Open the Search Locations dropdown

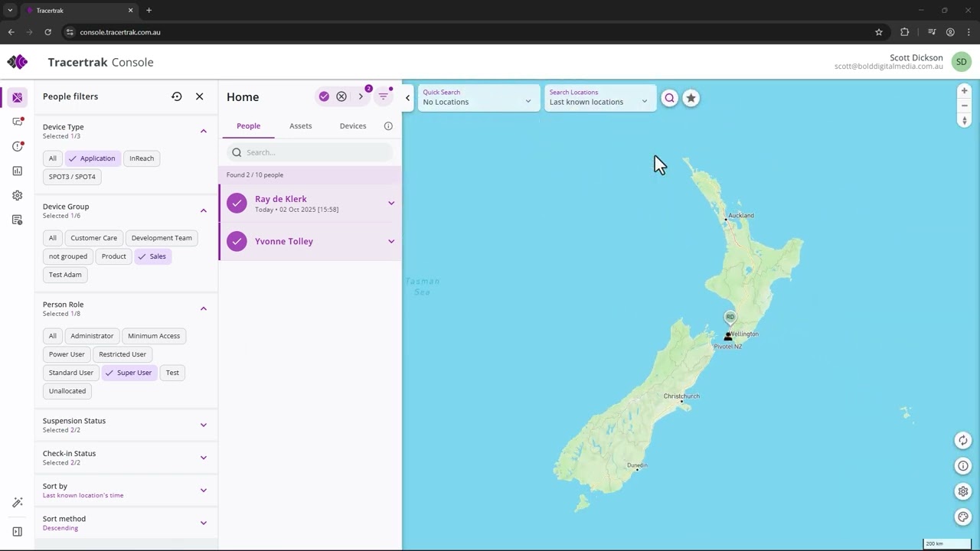point(599,97)
